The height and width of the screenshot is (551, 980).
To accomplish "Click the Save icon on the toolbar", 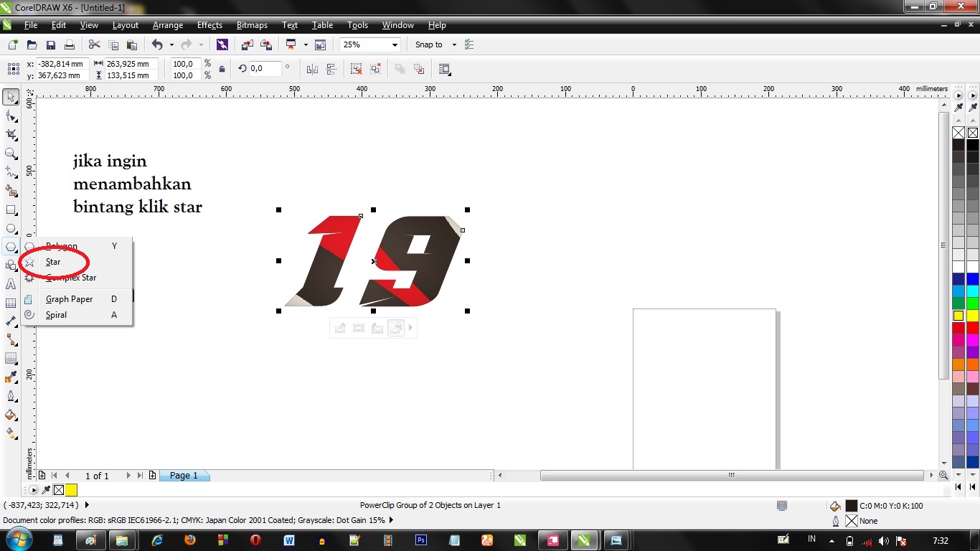I will tap(50, 44).
